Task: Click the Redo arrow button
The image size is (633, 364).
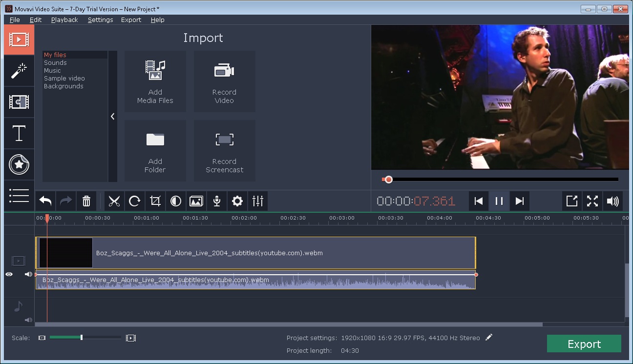Action: [x=66, y=201]
